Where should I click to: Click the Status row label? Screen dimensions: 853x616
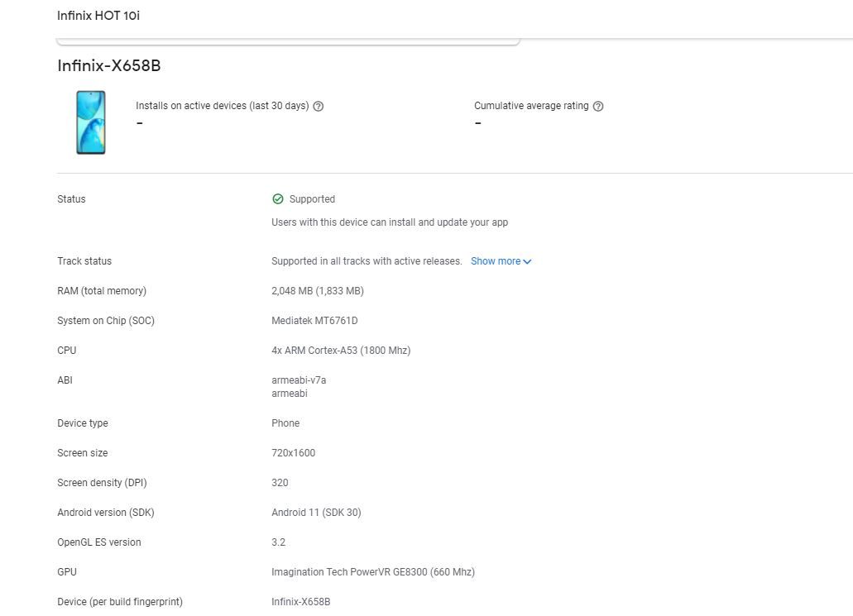[x=71, y=199]
